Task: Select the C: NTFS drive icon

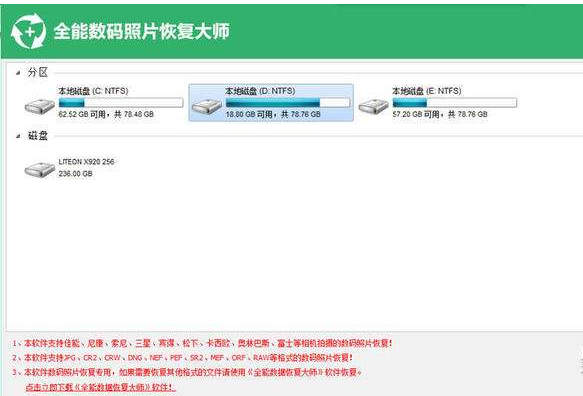Action: click(39, 107)
